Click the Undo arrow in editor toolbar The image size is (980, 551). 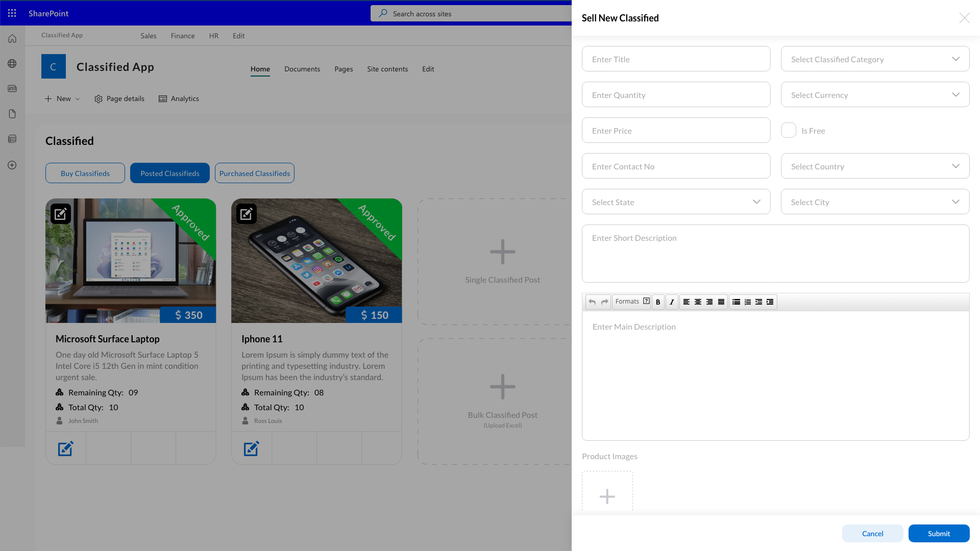click(x=592, y=302)
